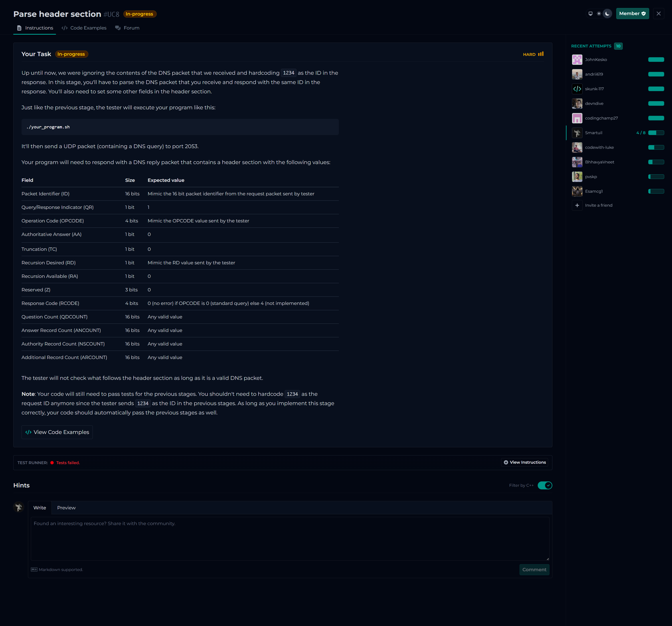
Task: Click JohnKesko's avatar thumbnail
Action: 577,60
